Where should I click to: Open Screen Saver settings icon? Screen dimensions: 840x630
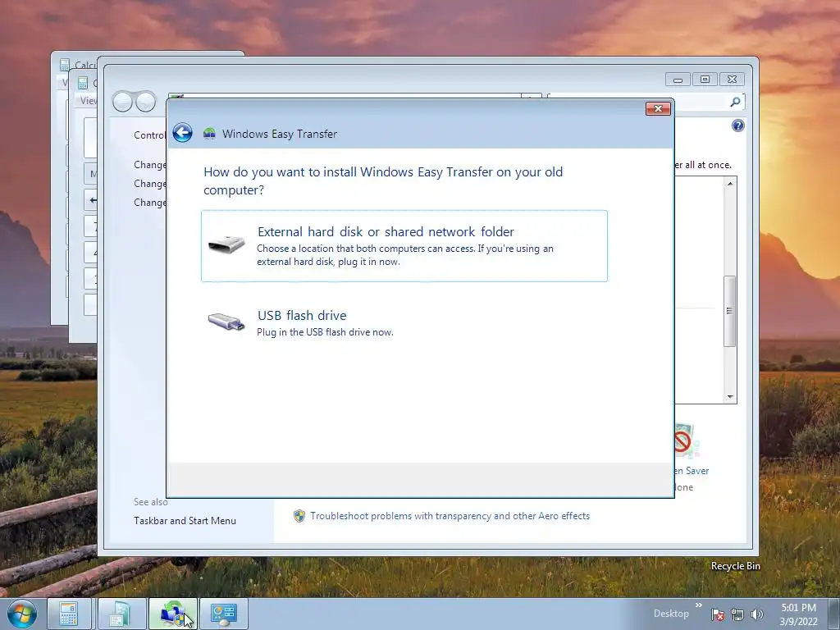pos(685,441)
